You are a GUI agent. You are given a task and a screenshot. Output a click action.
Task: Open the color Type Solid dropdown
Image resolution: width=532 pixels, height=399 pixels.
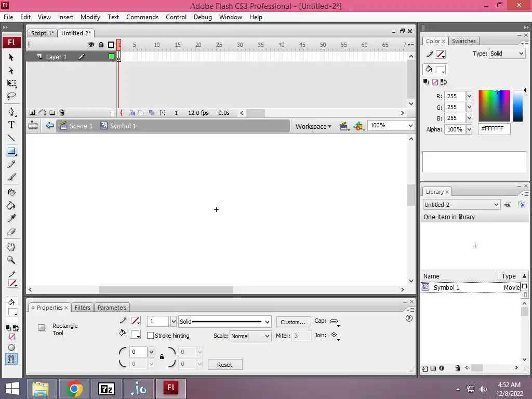click(507, 54)
